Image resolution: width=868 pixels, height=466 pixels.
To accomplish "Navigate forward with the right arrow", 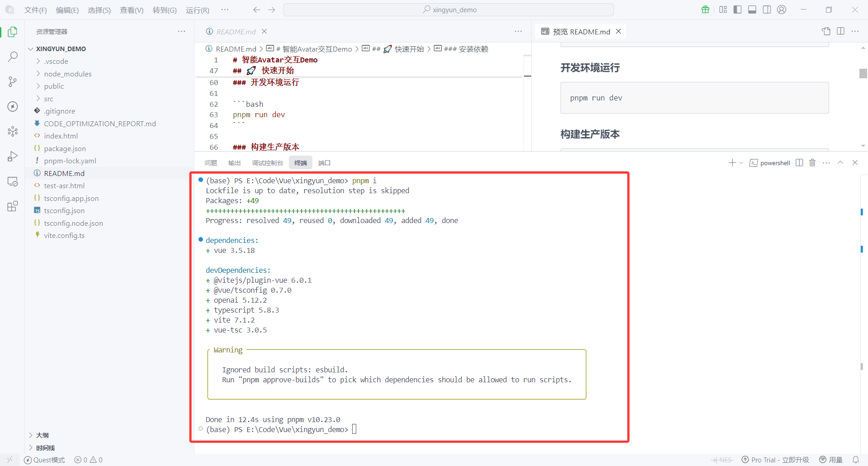I will [x=271, y=10].
